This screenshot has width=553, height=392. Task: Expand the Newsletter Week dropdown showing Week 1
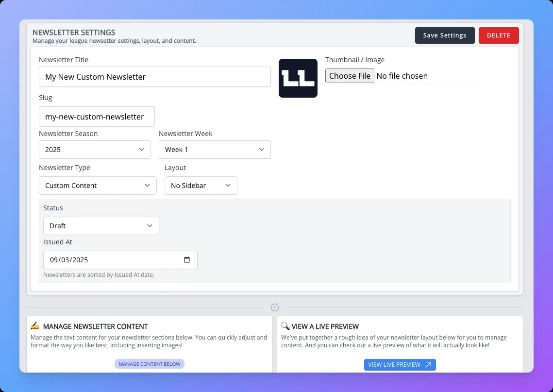pyautogui.click(x=215, y=150)
